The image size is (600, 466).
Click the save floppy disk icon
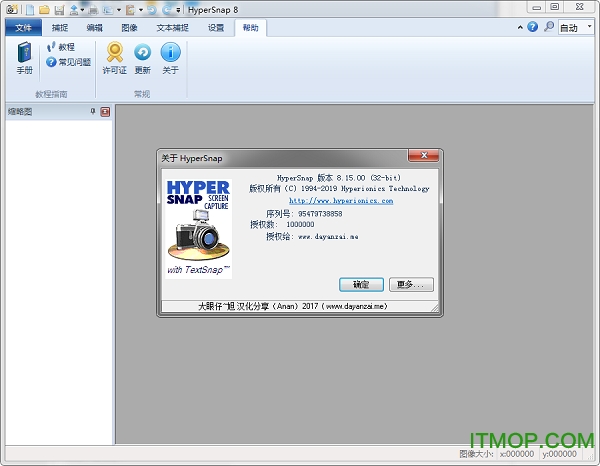pyautogui.click(x=58, y=9)
